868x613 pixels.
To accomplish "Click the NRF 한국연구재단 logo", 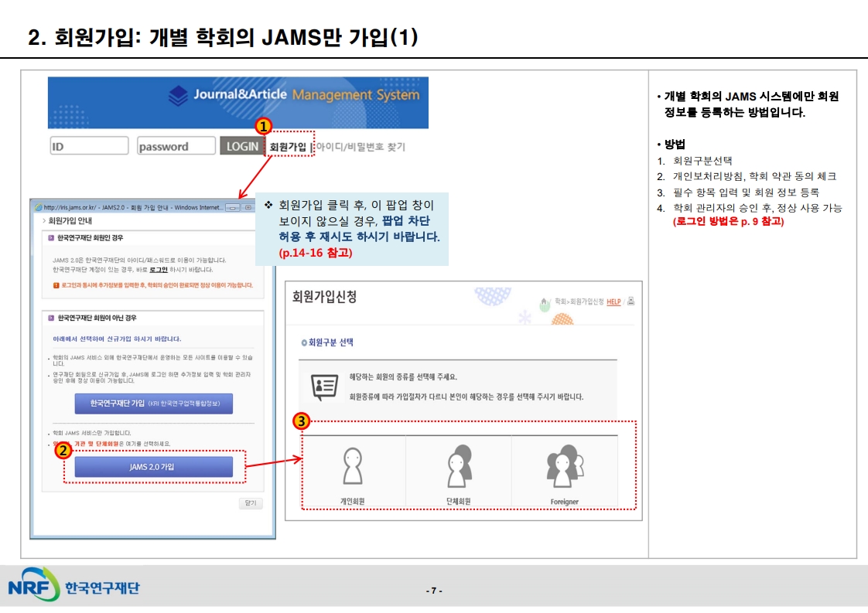I will [x=74, y=586].
